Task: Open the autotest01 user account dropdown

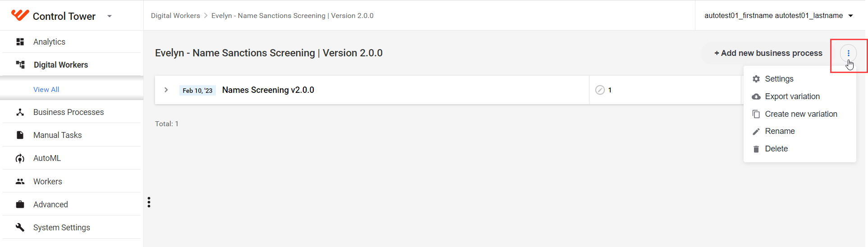Action: (779, 15)
